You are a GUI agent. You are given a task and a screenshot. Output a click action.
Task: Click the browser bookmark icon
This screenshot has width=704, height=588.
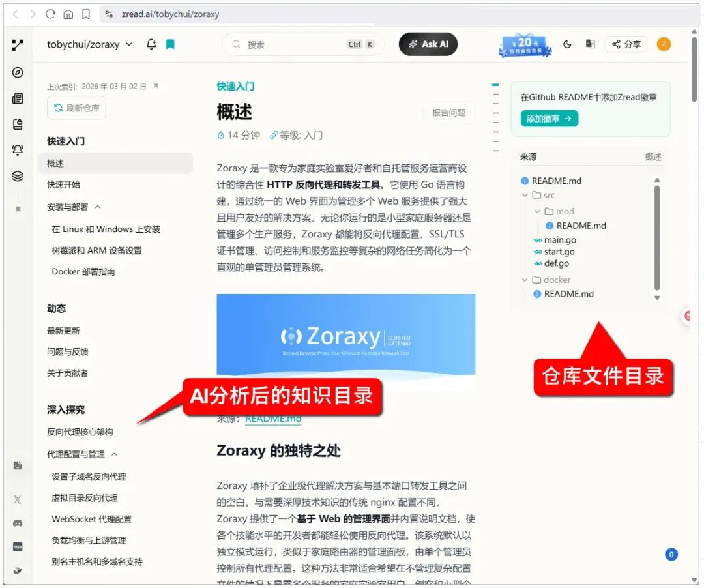click(x=86, y=14)
